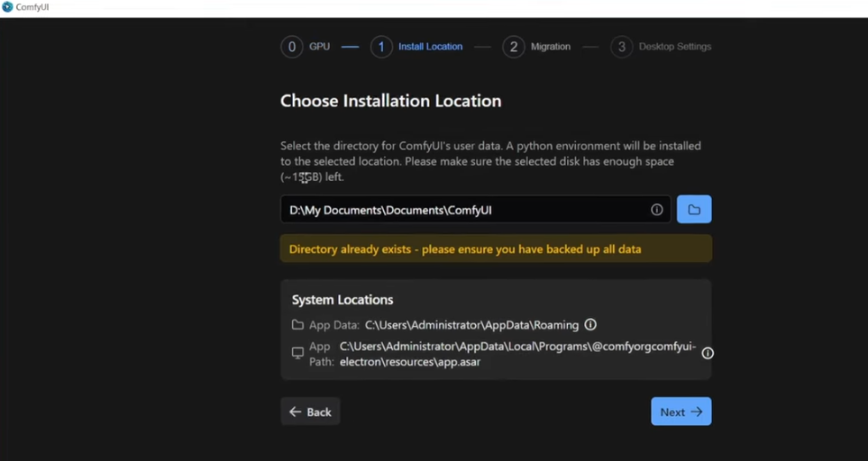Click the description paragraph about python environment
868x461 pixels.
pos(490,161)
